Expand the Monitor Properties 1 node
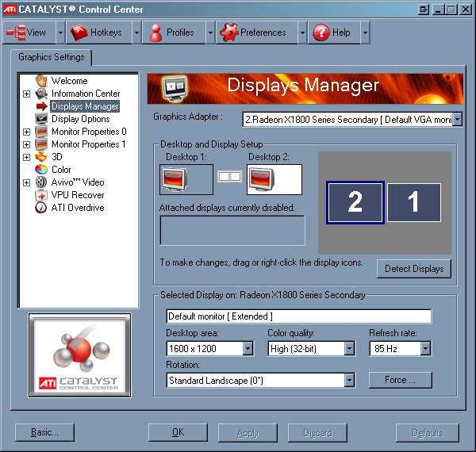The image size is (476, 452). pyautogui.click(x=27, y=144)
